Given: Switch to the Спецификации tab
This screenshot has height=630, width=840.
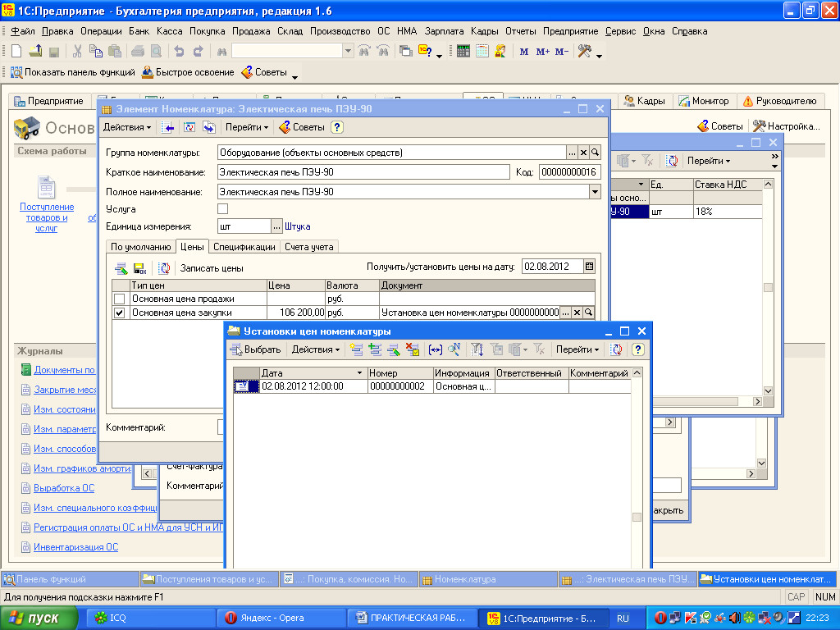Looking at the screenshot, I should 244,247.
